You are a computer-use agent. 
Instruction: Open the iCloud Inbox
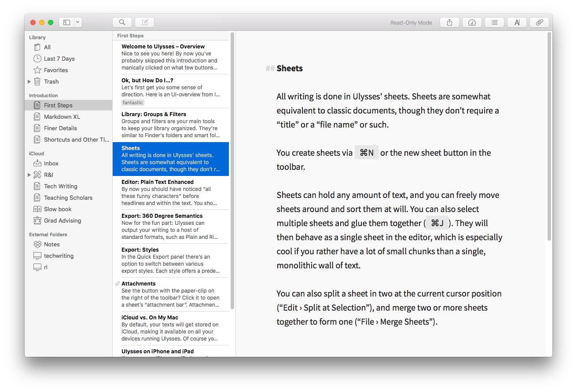52,163
